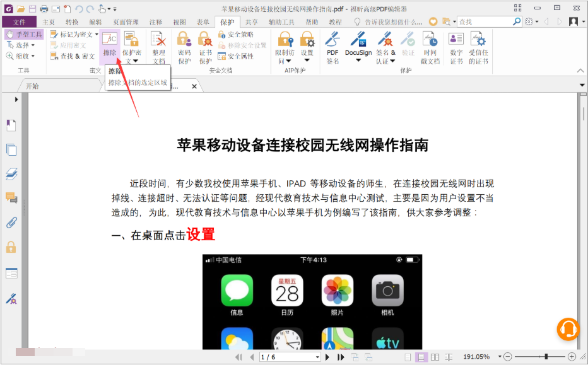Select two-page facing view mode

(x=435, y=357)
